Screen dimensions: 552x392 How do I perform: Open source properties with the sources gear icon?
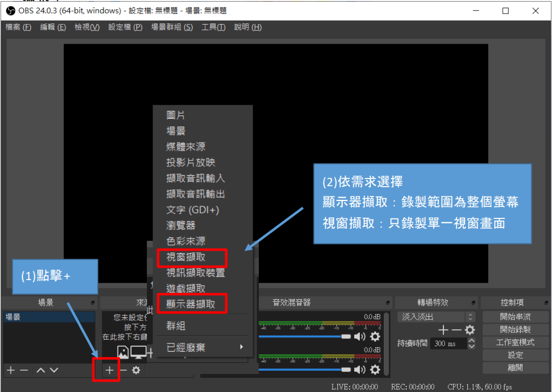(x=136, y=370)
